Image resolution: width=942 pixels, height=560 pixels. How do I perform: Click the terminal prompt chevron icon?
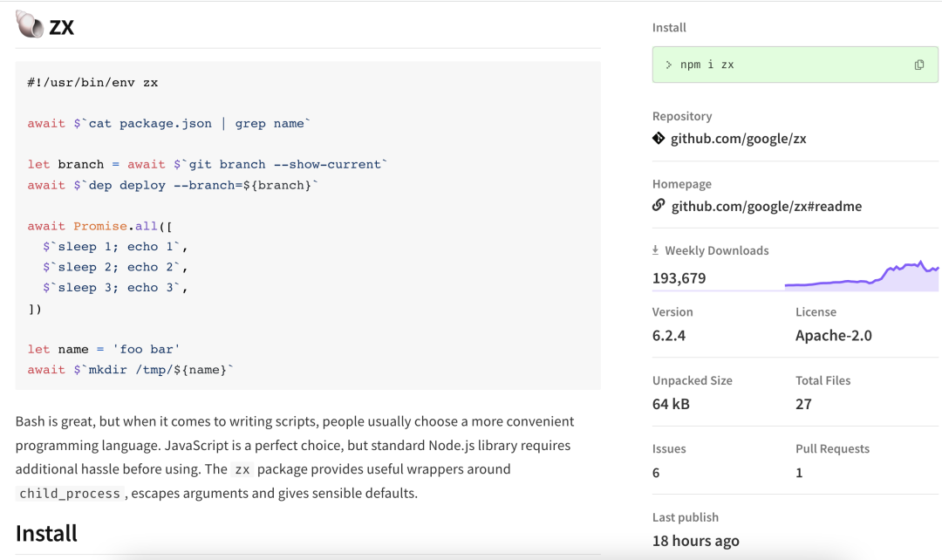[669, 65]
